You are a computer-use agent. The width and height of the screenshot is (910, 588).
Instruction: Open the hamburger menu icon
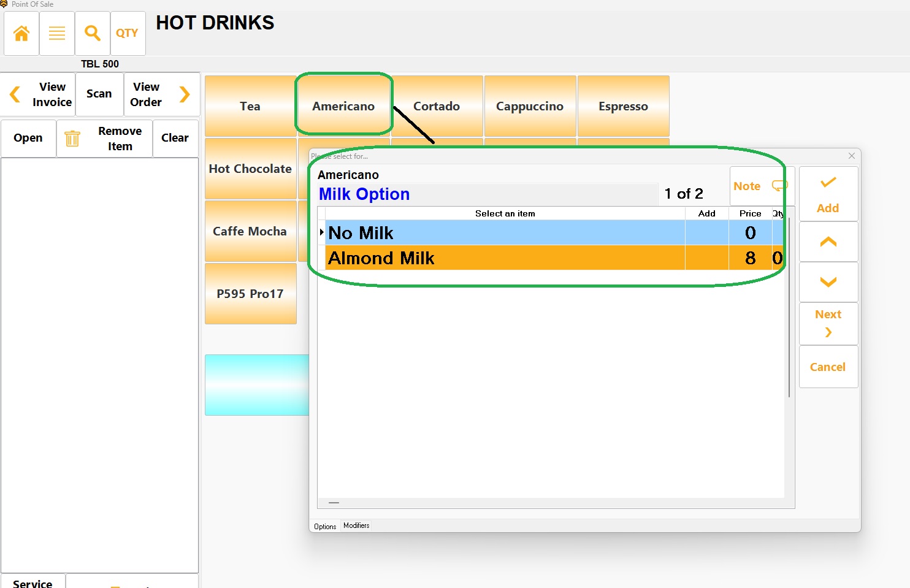[x=57, y=33]
